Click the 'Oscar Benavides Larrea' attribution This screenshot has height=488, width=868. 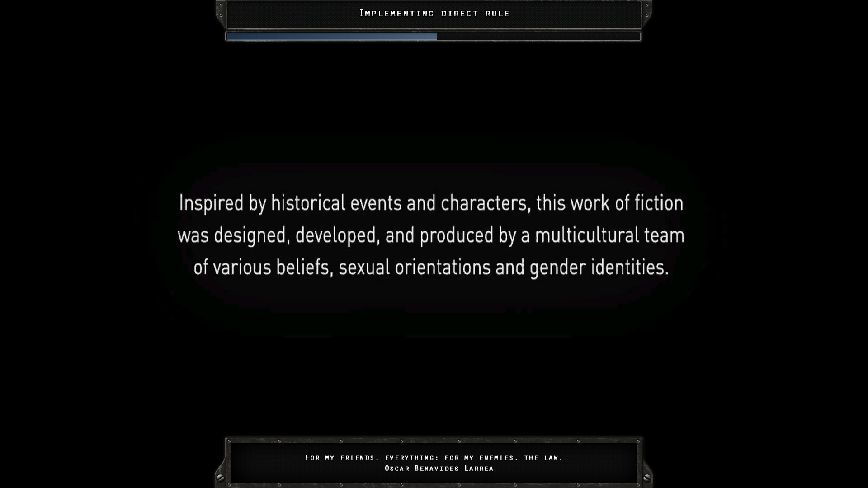(x=439, y=469)
